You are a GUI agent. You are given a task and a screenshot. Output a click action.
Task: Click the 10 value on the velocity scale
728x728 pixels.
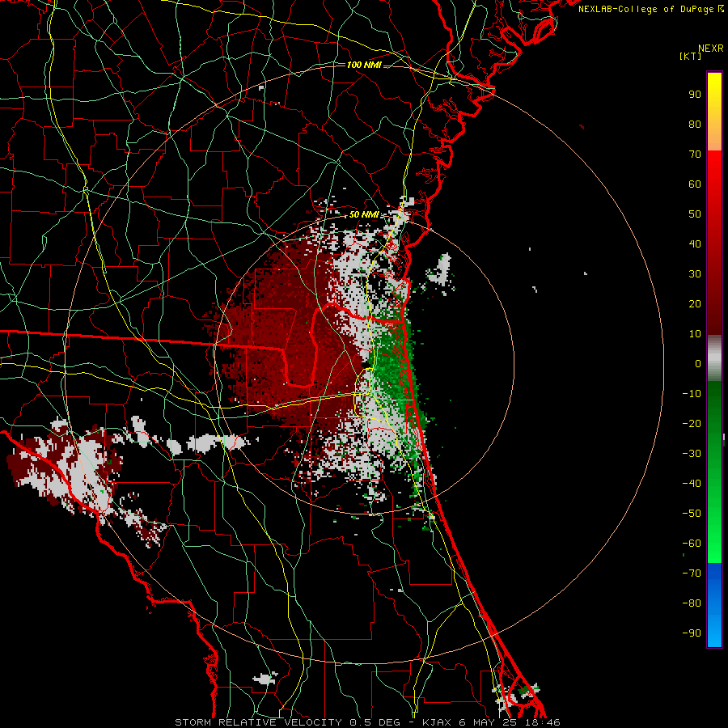(x=695, y=334)
